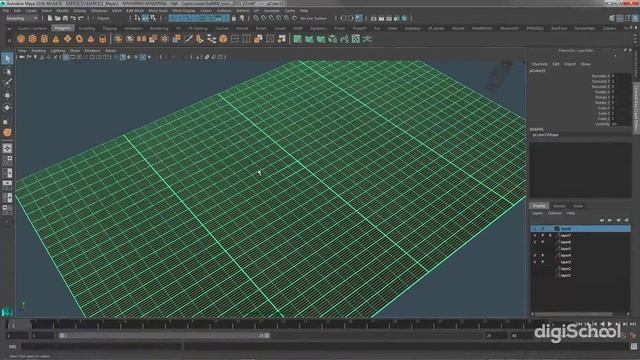Toggle playback P of layer4
Image resolution: width=640 pixels, height=360 pixels.
[x=542, y=256]
